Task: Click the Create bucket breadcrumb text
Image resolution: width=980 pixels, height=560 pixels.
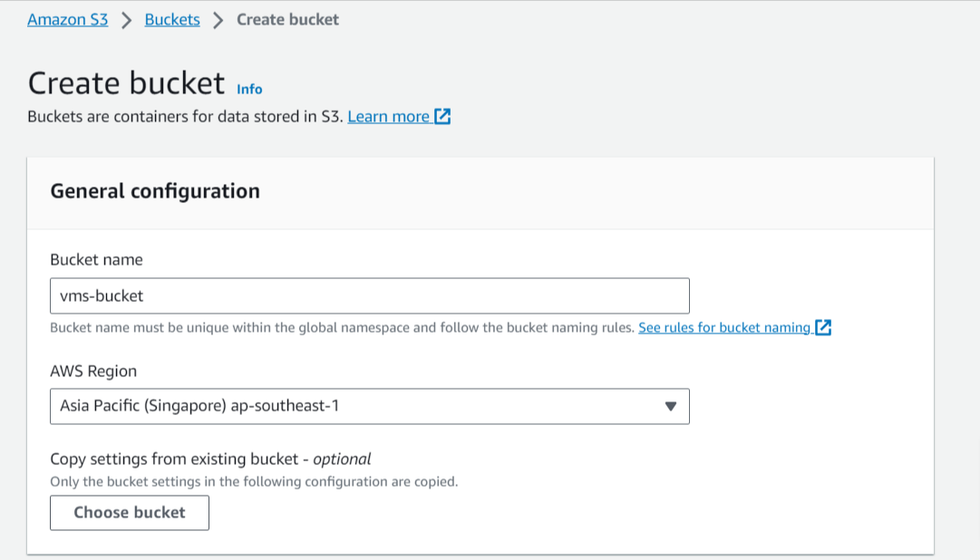Action: 287,19
